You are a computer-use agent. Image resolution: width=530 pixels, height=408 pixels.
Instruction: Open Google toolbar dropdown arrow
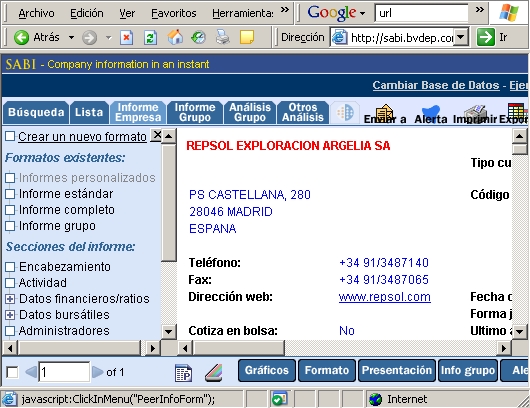[363, 14]
